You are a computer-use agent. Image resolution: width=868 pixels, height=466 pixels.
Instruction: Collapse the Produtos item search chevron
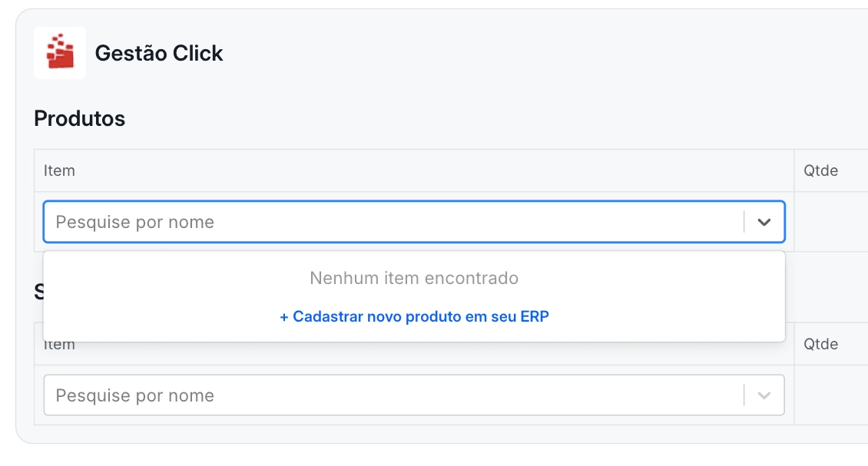764,222
